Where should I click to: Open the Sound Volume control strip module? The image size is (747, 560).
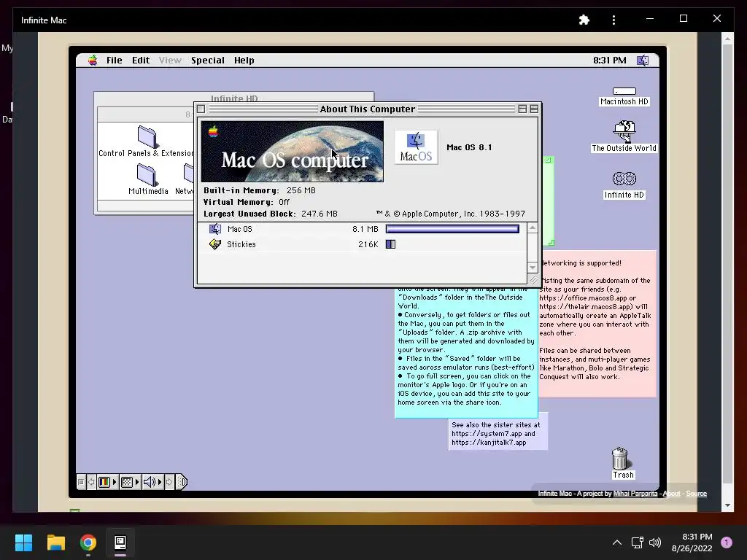[149, 482]
